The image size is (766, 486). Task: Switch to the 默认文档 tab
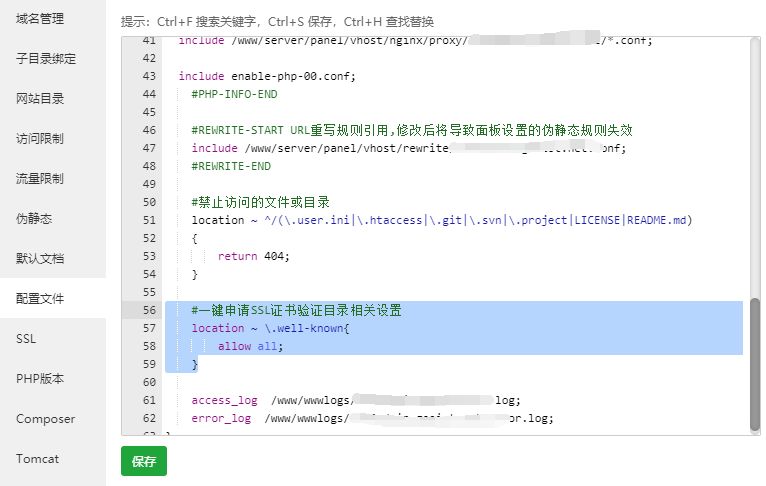[40, 258]
